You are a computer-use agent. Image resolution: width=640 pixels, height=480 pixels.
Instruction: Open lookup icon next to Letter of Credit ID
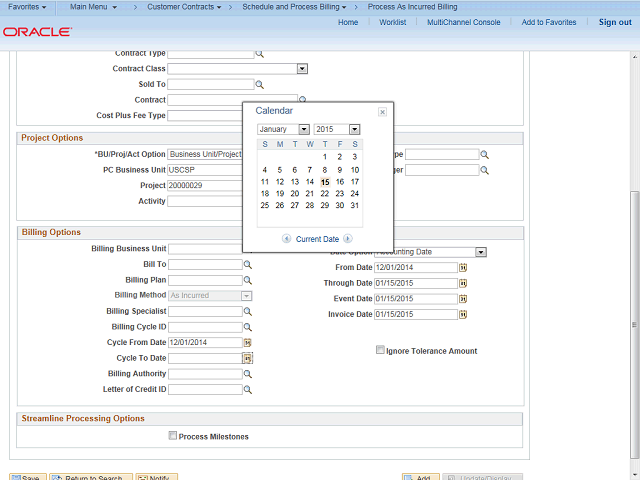248,389
